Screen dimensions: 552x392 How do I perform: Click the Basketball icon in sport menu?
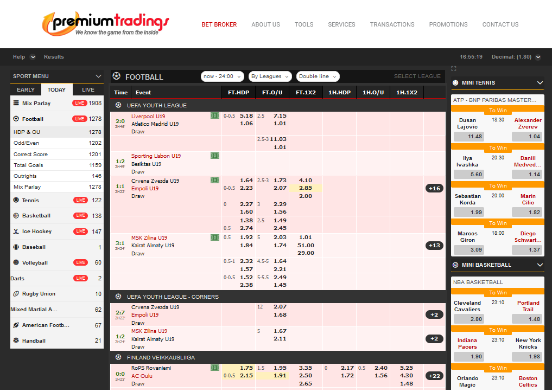coord(16,216)
